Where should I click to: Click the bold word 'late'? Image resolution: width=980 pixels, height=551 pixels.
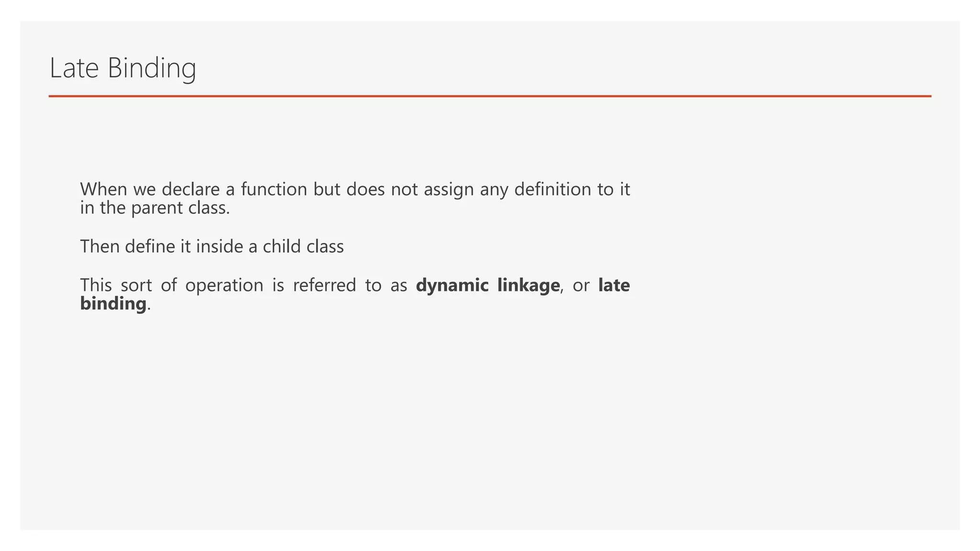pyautogui.click(x=614, y=285)
